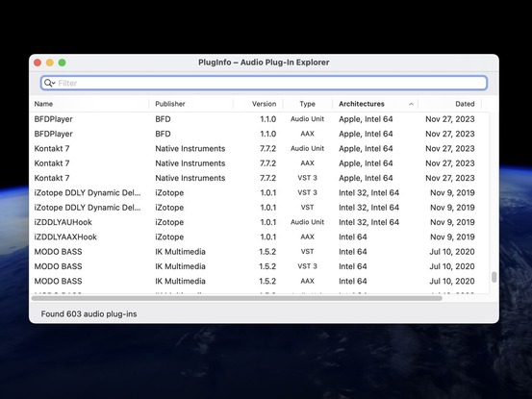Click the Found 603 audio plug-ins status text

click(89, 313)
